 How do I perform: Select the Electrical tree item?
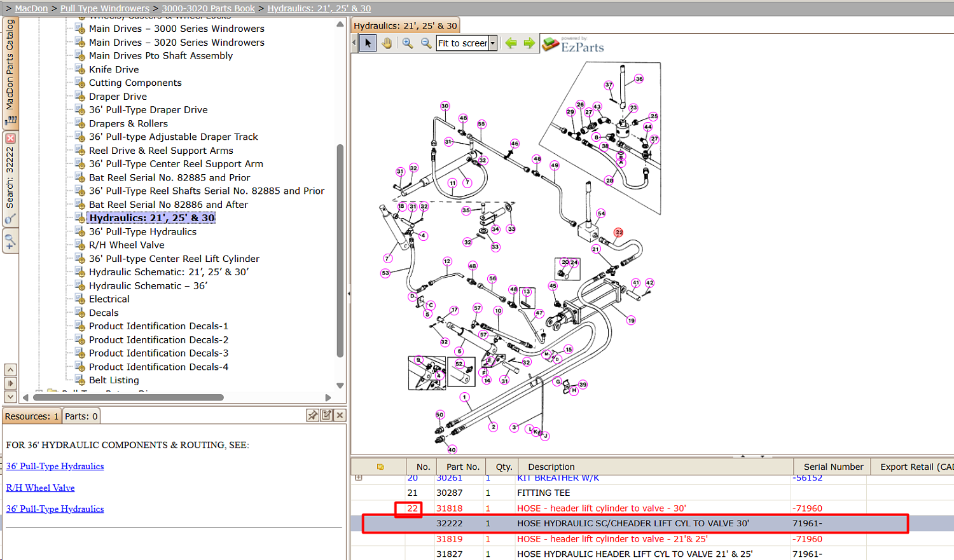(x=109, y=299)
